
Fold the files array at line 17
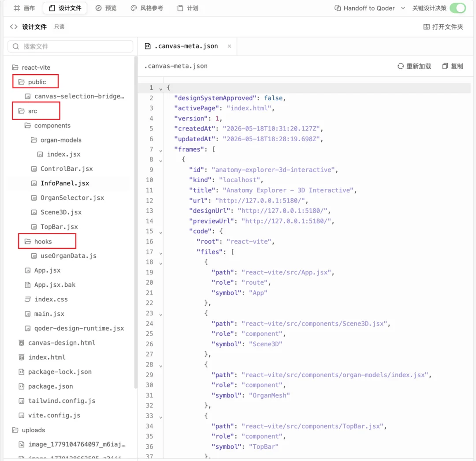point(160,253)
